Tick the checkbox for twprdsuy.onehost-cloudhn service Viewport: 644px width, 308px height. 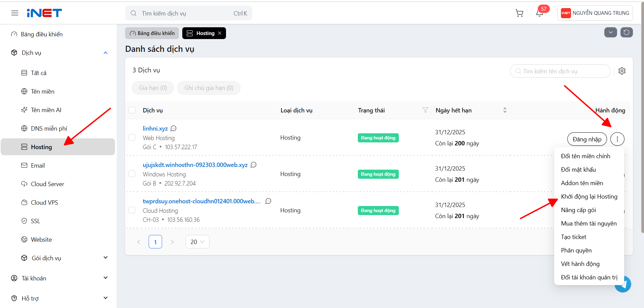(132, 210)
